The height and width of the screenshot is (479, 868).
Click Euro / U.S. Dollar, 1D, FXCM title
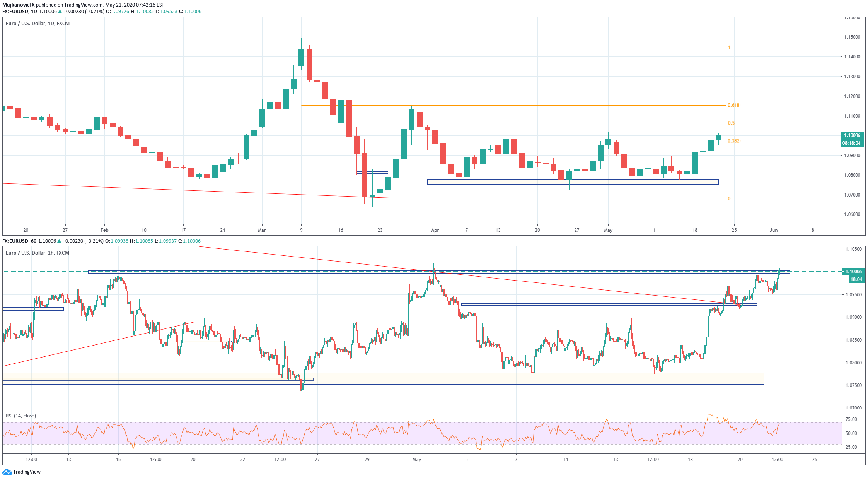[x=38, y=24]
